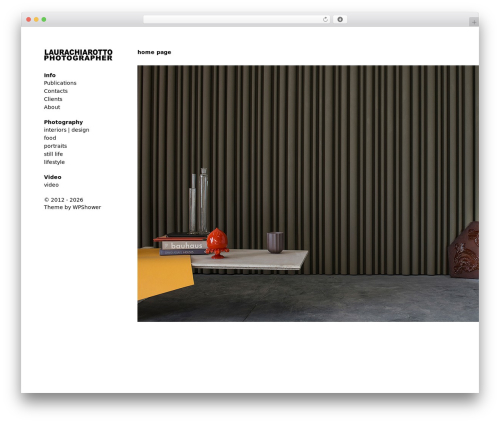Click the green maximize window dot
500x423 pixels.
44,19
